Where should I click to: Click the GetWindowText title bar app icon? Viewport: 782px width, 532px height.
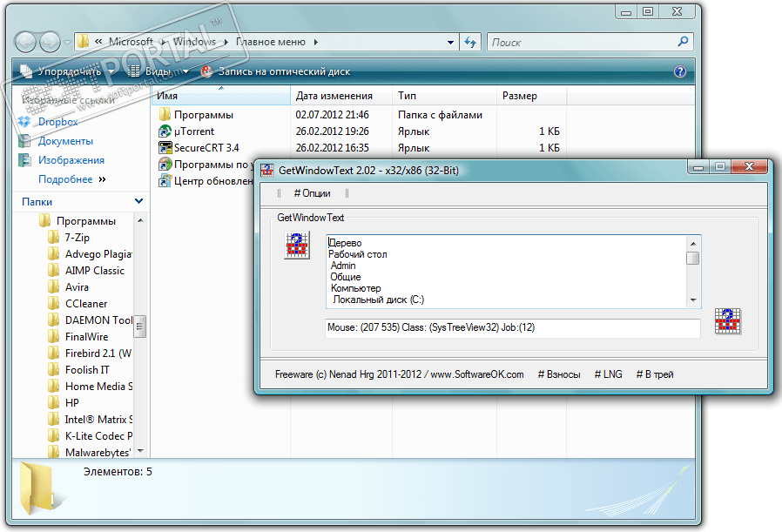coord(267,170)
